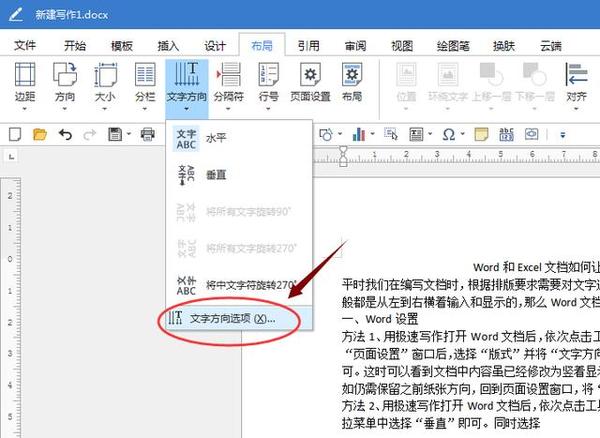Image resolution: width=600 pixels, height=438 pixels.
Task: Switch to the 开始 tab
Action: tap(75, 46)
